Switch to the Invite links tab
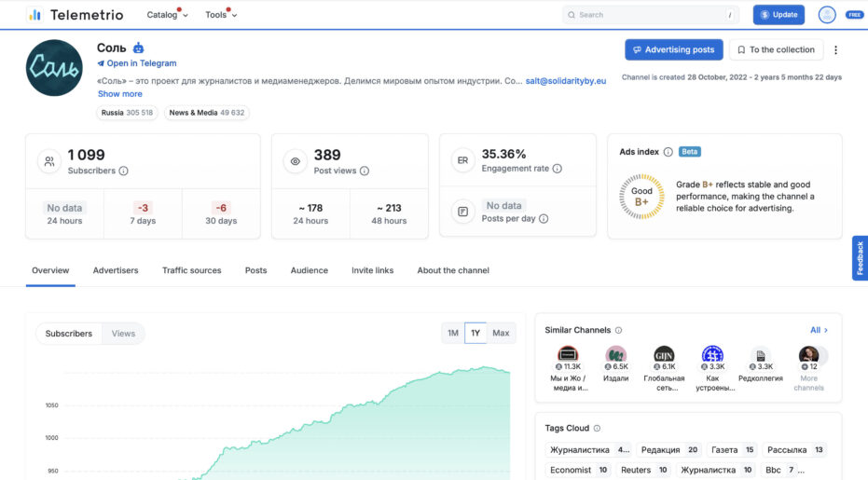The height and width of the screenshot is (480, 868). [x=373, y=270]
